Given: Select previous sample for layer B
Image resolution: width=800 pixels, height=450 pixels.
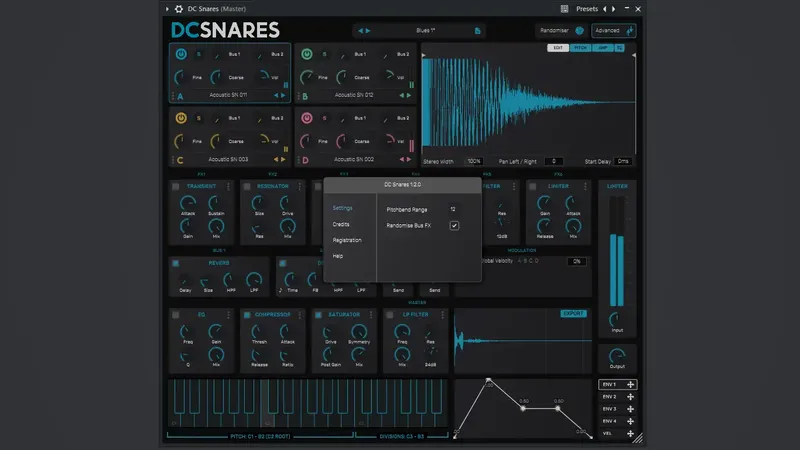Looking at the screenshot, I should (x=402, y=95).
